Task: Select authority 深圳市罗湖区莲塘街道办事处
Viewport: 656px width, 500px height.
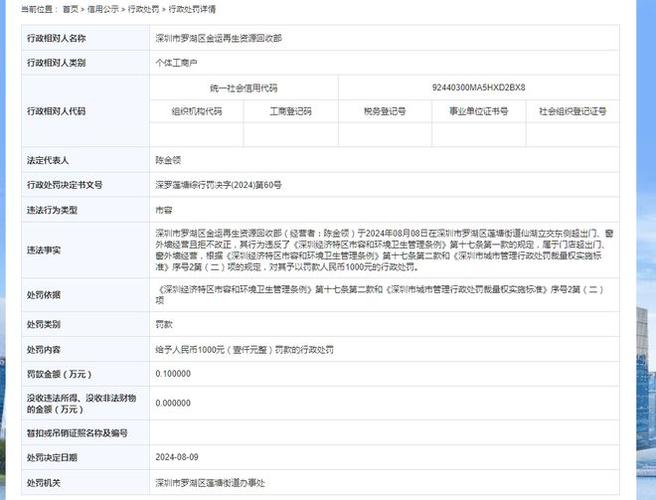Action: pos(210,483)
